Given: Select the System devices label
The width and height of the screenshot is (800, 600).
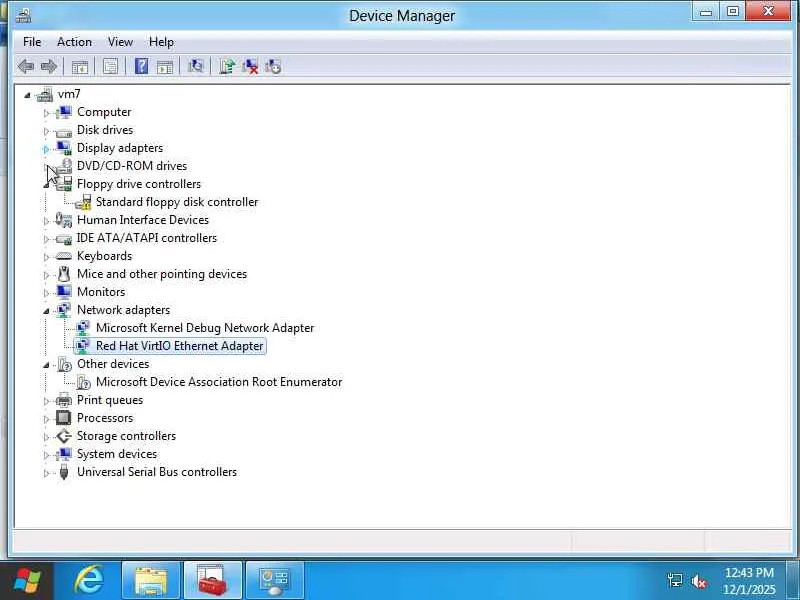Looking at the screenshot, I should pyautogui.click(x=117, y=454).
